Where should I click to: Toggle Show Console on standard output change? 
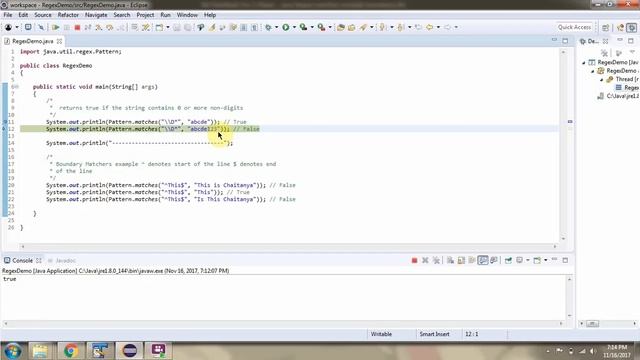[483, 260]
